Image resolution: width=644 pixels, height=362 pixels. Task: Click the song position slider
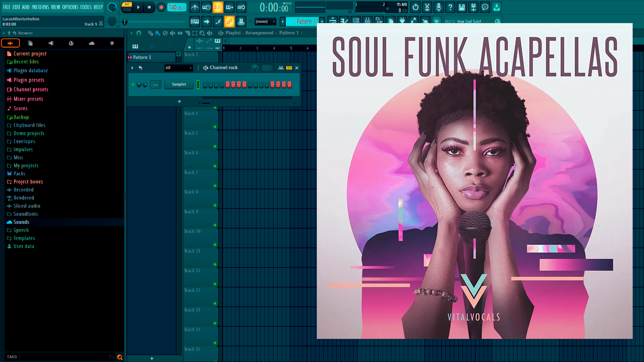click(154, 22)
